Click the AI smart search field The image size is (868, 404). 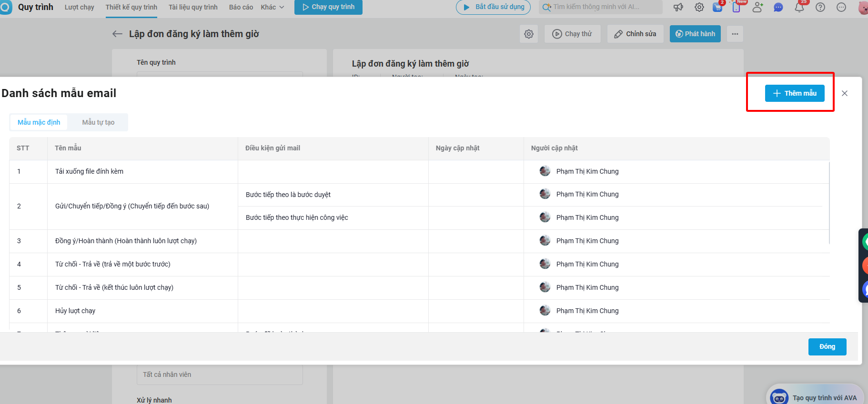(601, 7)
